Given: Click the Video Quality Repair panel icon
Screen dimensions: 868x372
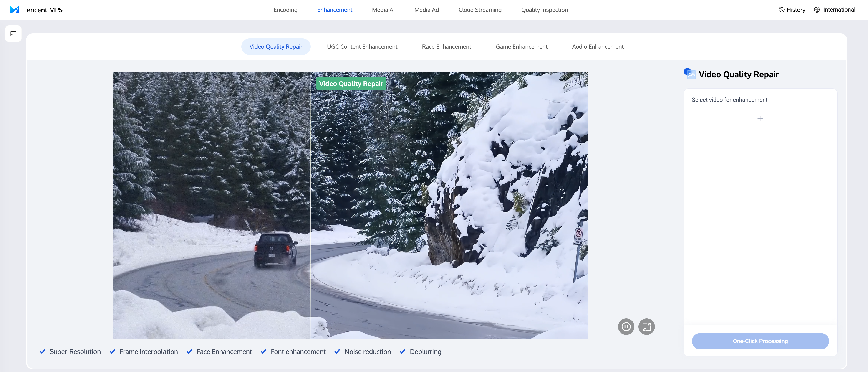Looking at the screenshot, I should pyautogui.click(x=689, y=74).
